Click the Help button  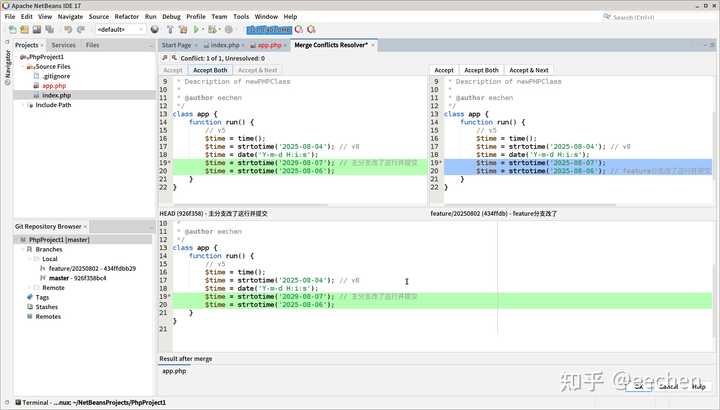pos(698,387)
